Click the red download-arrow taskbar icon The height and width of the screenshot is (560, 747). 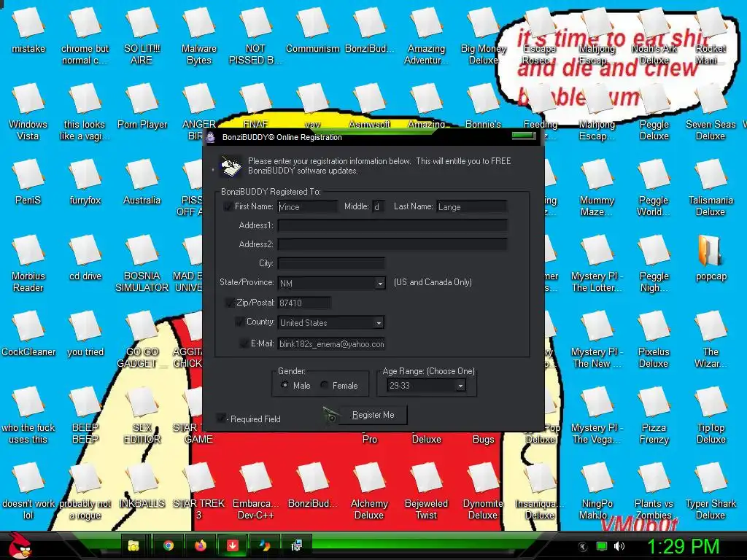point(232,545)
